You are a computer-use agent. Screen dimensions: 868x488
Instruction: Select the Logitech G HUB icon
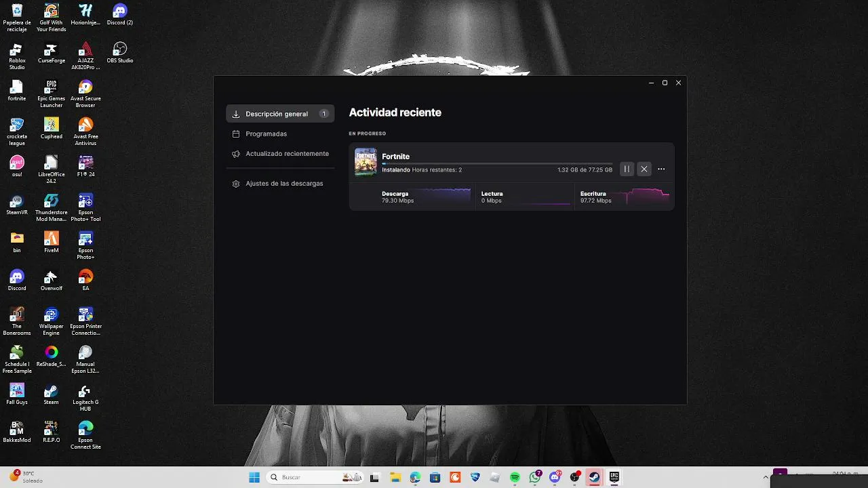click(85, 398)
